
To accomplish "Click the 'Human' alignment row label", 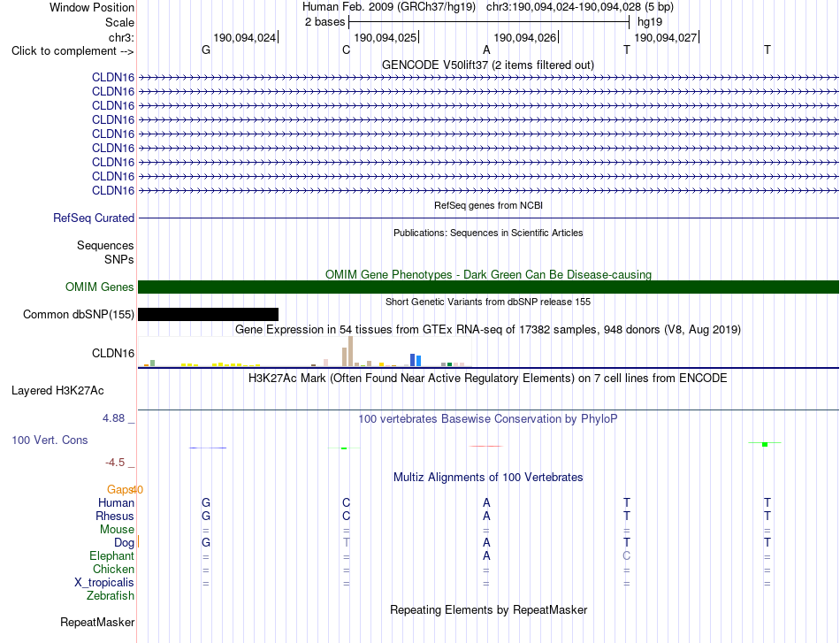I will [116, 502].
